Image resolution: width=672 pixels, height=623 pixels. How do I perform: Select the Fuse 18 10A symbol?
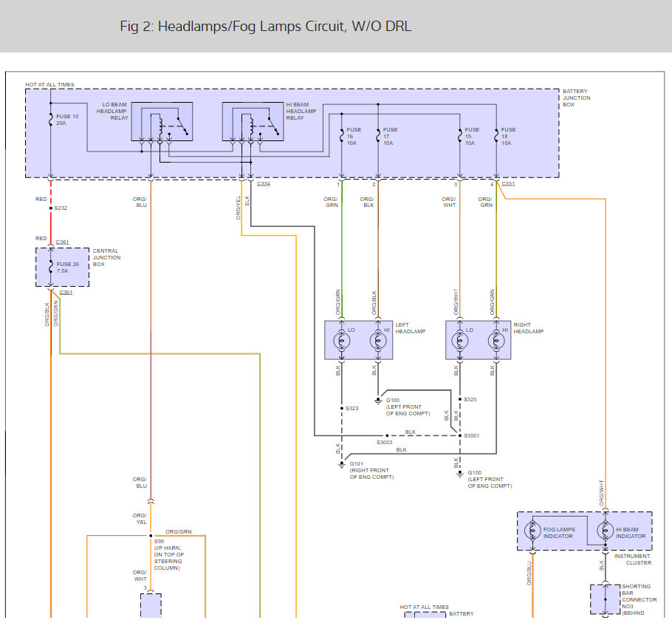496,136
